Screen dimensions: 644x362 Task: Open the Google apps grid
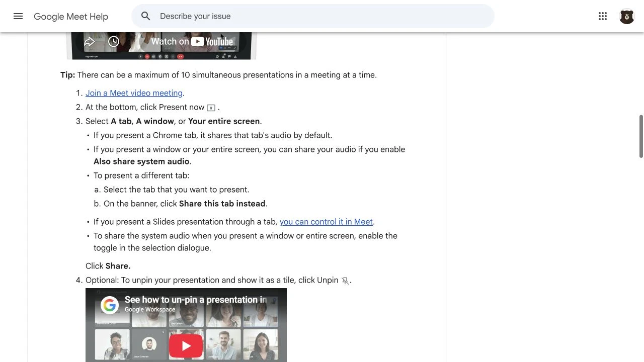tap(603, 16)
